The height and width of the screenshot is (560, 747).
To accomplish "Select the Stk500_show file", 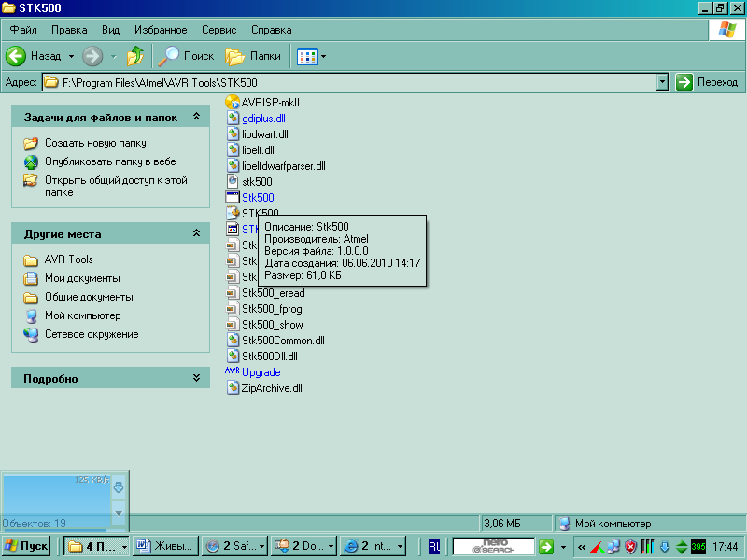I will coord(272,324).
